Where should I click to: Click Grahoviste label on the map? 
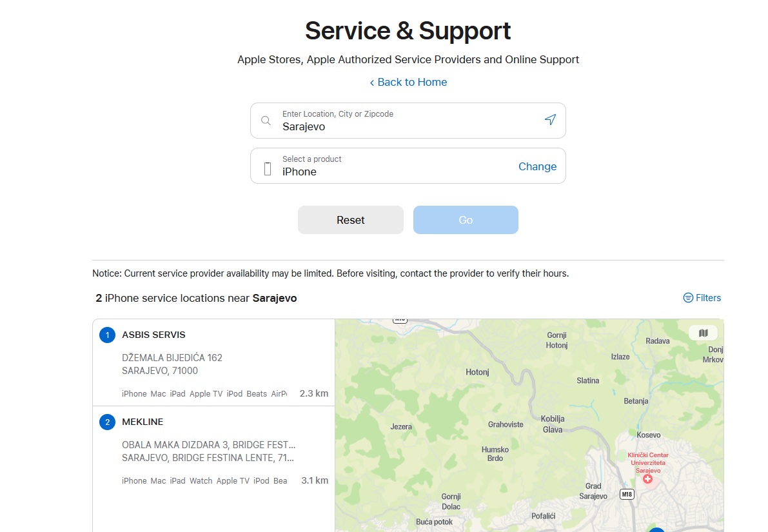506,425
